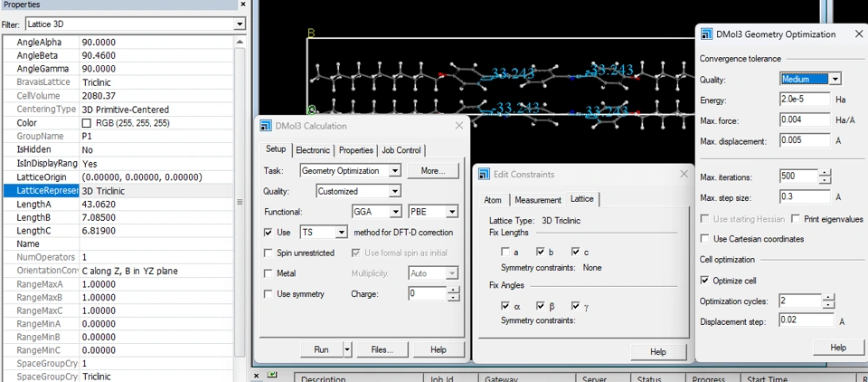The height and width of the screenshot is (382, 868).
Task: Close the DMol3 Geometry Optimization dialog
Action: point(858,33)
